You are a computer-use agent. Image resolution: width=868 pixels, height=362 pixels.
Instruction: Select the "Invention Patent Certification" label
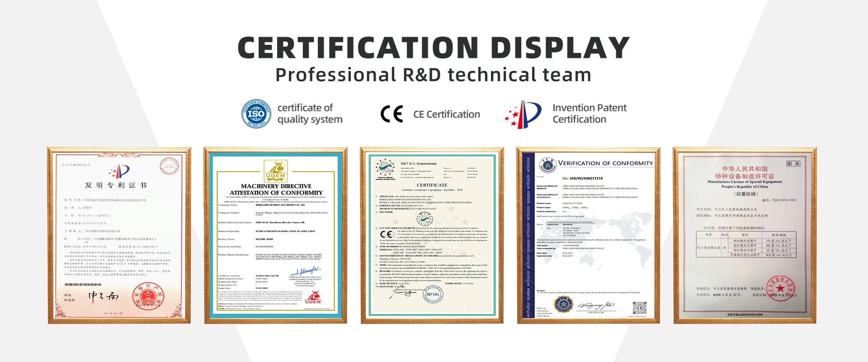pyautogui.click(x=590, y=114)
